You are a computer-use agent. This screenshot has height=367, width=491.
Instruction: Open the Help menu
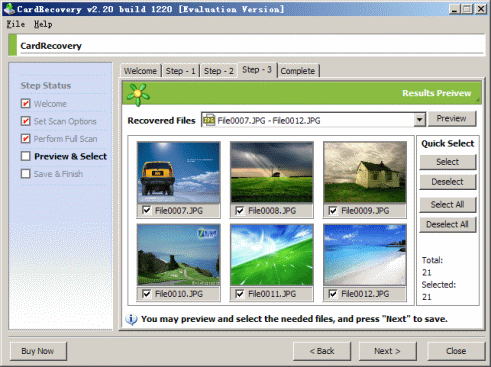point(43,24)
